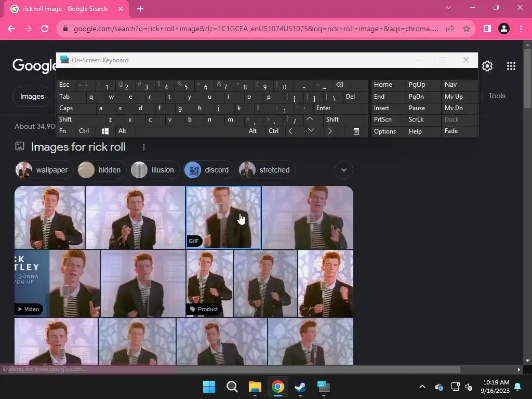Open Tools search menu
The width and height of the screenshot is (532, 399).
tap(497, 96)
